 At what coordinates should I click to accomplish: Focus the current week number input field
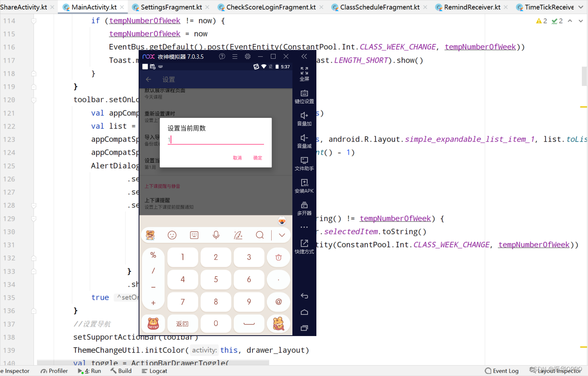216,139
